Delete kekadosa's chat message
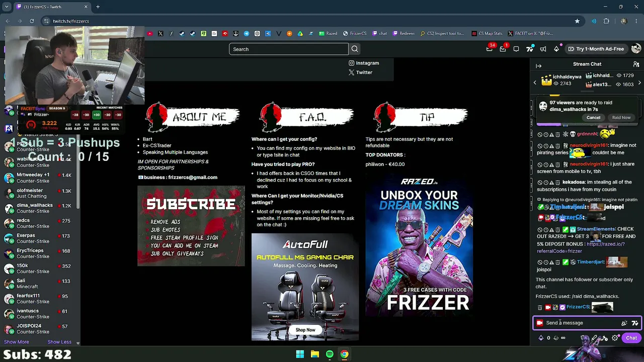 tap(557, 182)
